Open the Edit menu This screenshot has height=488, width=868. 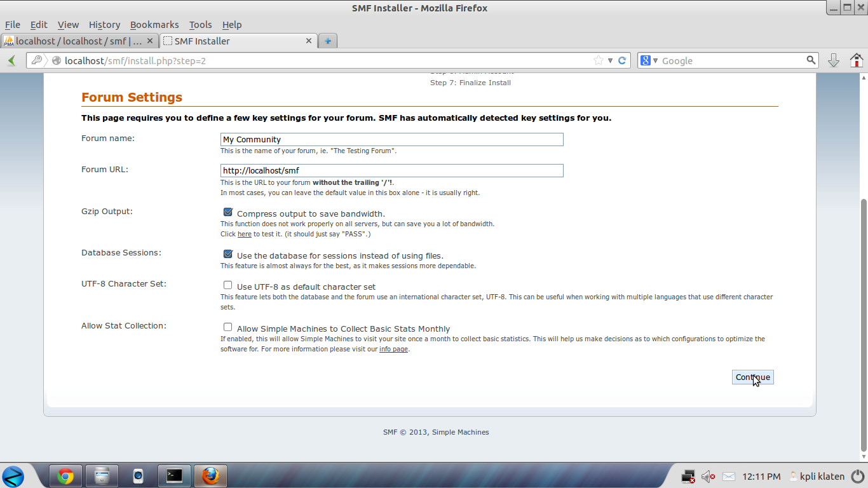39,24
